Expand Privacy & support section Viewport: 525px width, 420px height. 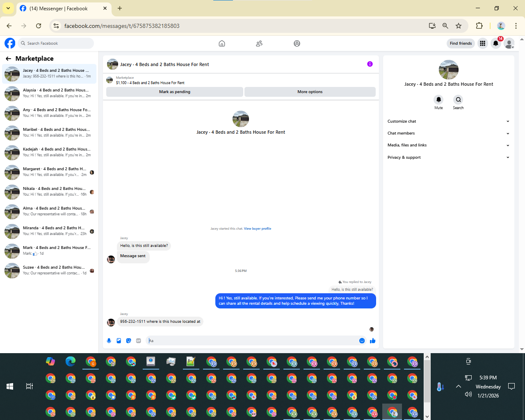pyautogui.click(x=449, y=157)
